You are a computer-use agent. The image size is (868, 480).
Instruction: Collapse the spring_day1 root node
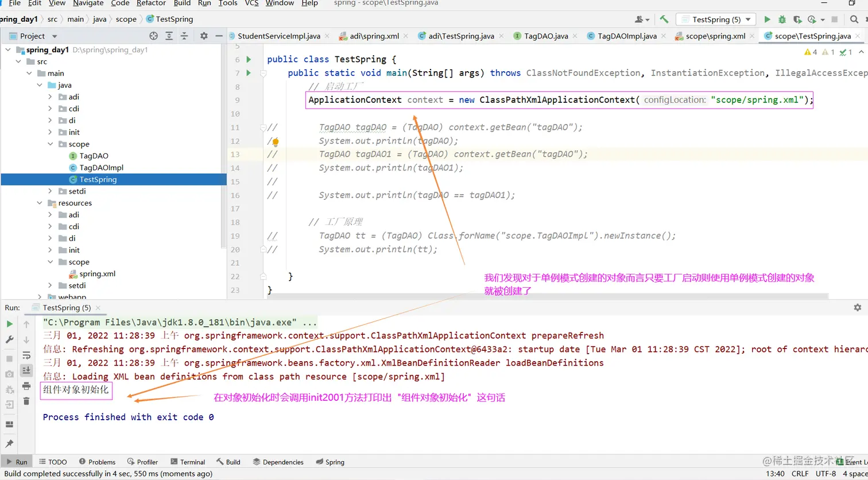(8, 50)
